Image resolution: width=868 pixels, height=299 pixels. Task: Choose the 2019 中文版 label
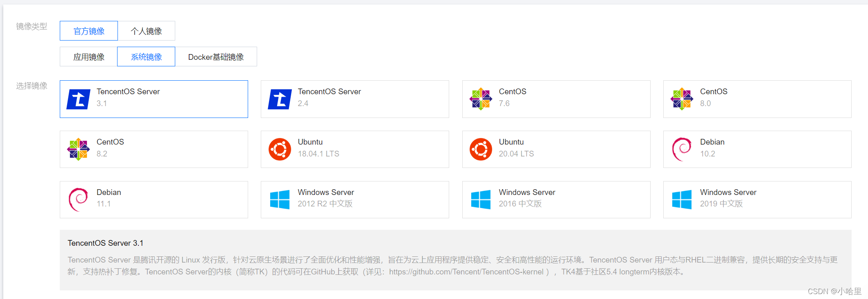721,204
